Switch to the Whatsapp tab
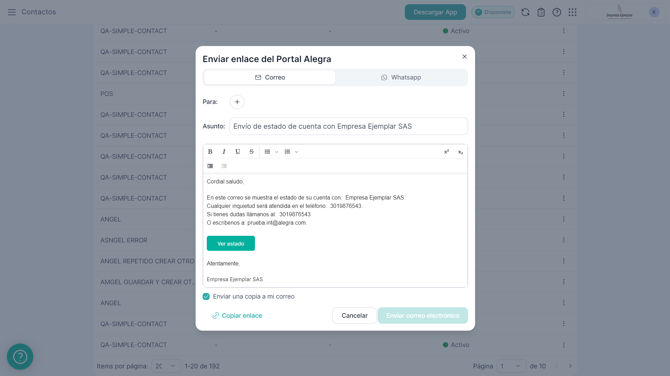This screenshot has width=670, height=376. point(401,77)
